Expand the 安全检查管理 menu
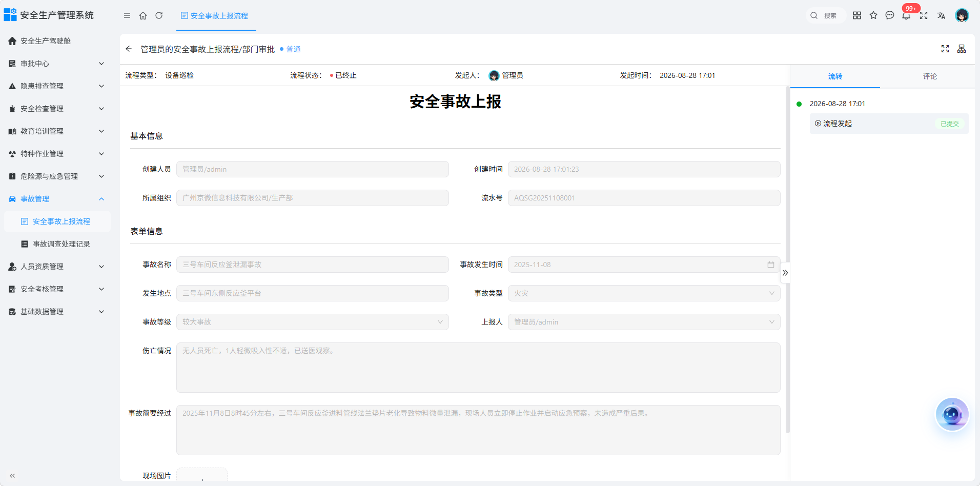980x486 pixels. coord(57,109)
